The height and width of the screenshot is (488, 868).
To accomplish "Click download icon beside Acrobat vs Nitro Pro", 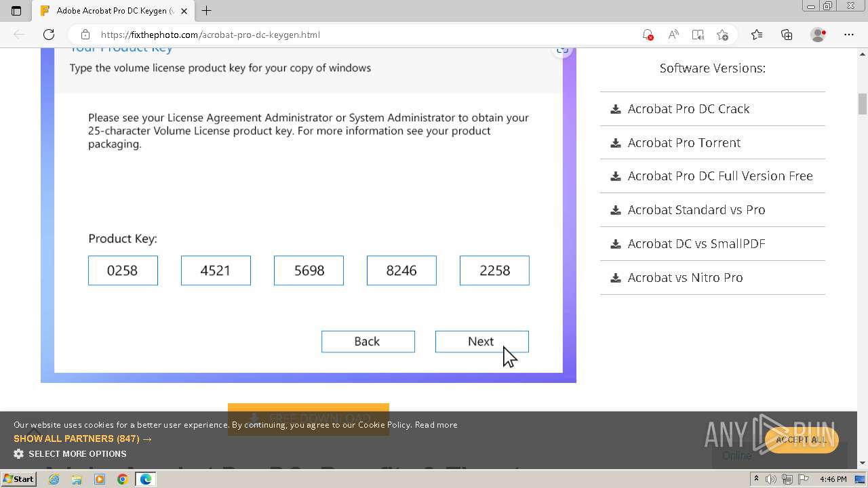I will click(x=615, y=277).
